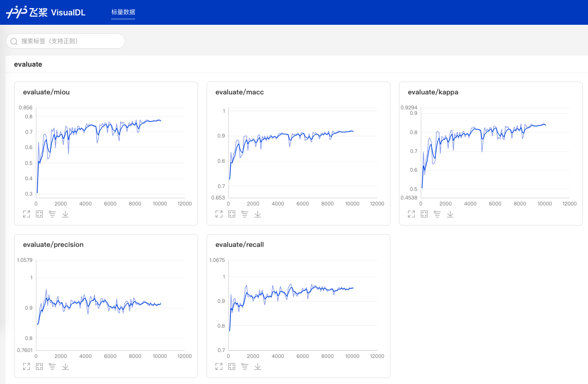Click the search magnifier icon
This screenshot has height=384, width=588.
pyautogui.click(x=14, y=41)
